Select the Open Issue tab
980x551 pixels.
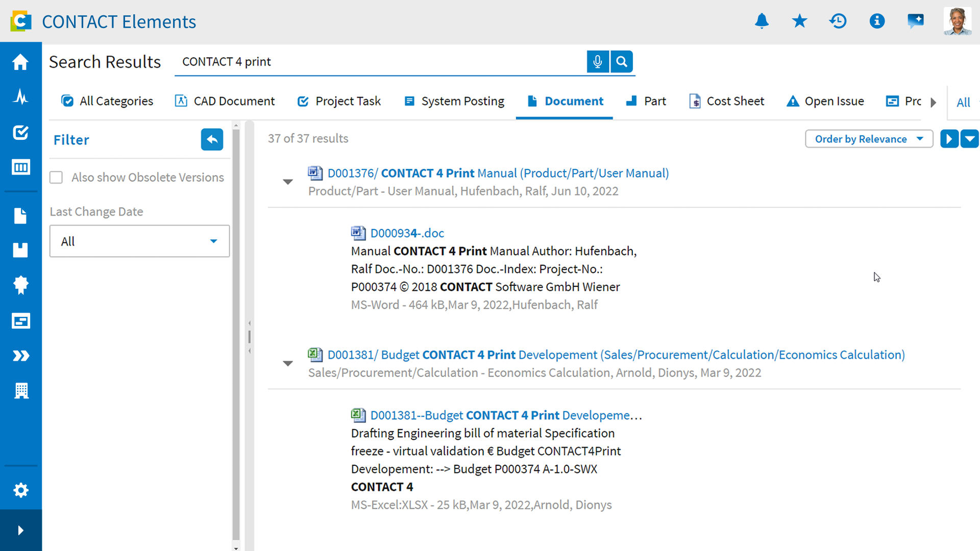pos(825,101)
